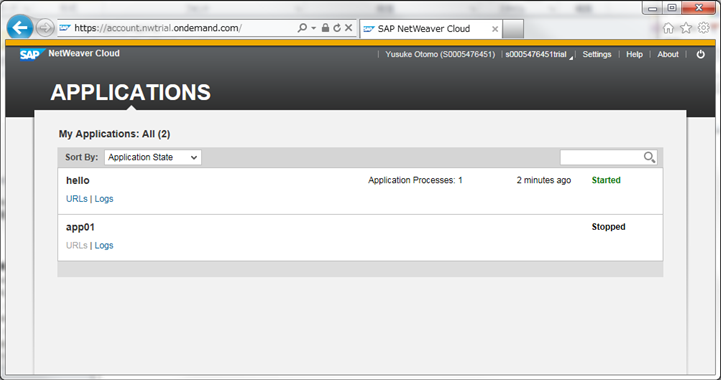The image size is (722, 381).
Task: Click the applications search magnifier icon
Action: (x=649, y=158)
